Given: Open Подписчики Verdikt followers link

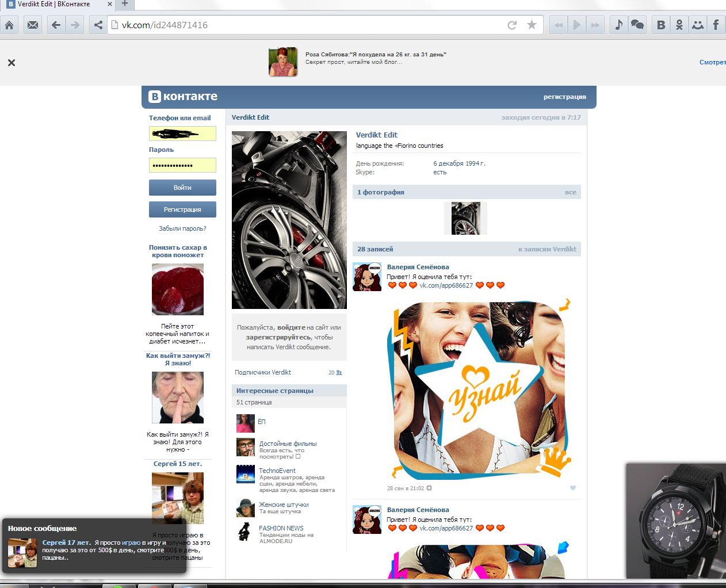Looking at the screenshot, I should point(263,372).
